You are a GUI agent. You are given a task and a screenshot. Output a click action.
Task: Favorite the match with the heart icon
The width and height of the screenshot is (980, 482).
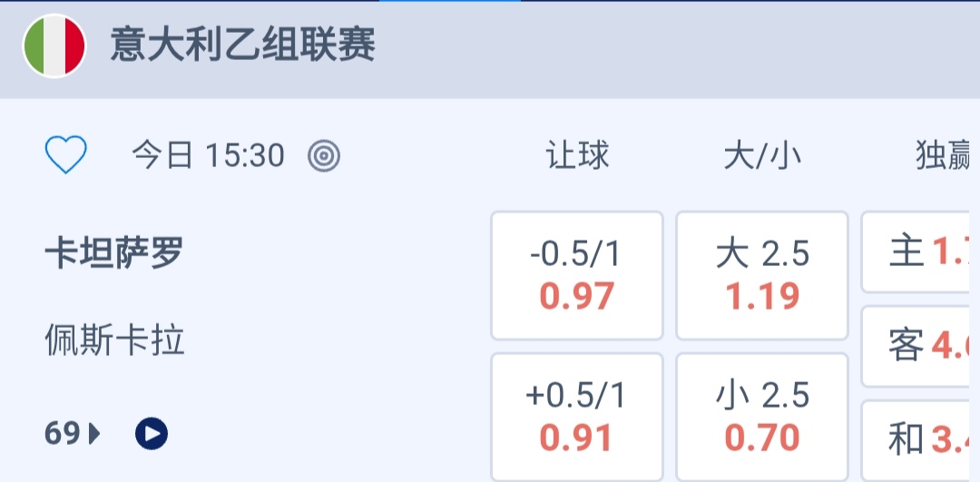point(66,156)
